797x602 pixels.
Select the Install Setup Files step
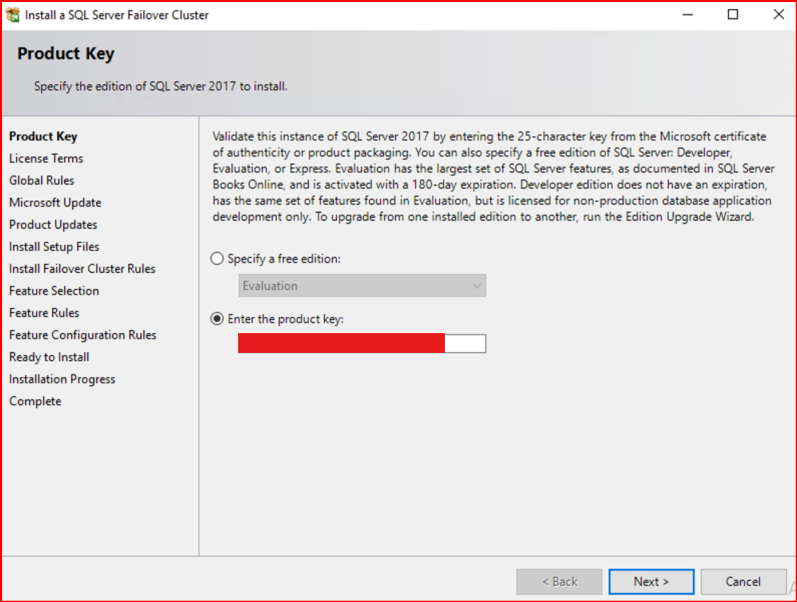pos(54,247)
